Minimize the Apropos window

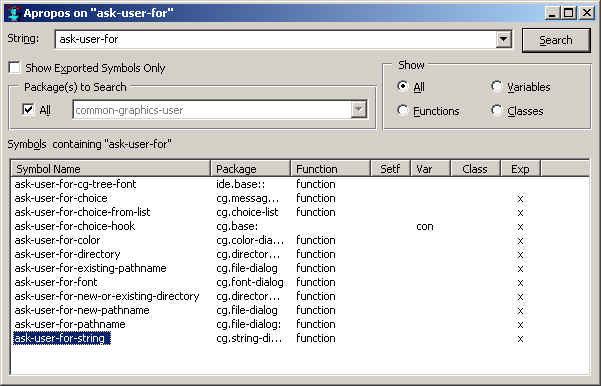(x=552, y=13)
